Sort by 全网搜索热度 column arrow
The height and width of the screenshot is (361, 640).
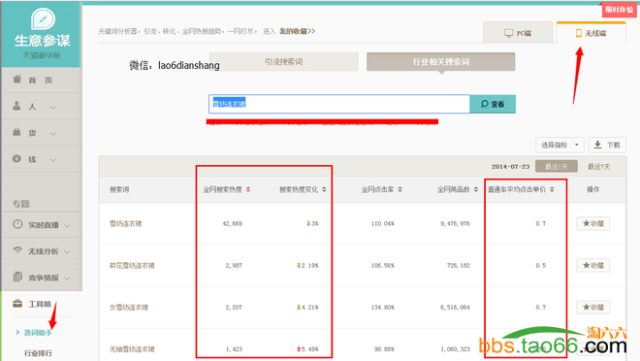pos(248,189)
